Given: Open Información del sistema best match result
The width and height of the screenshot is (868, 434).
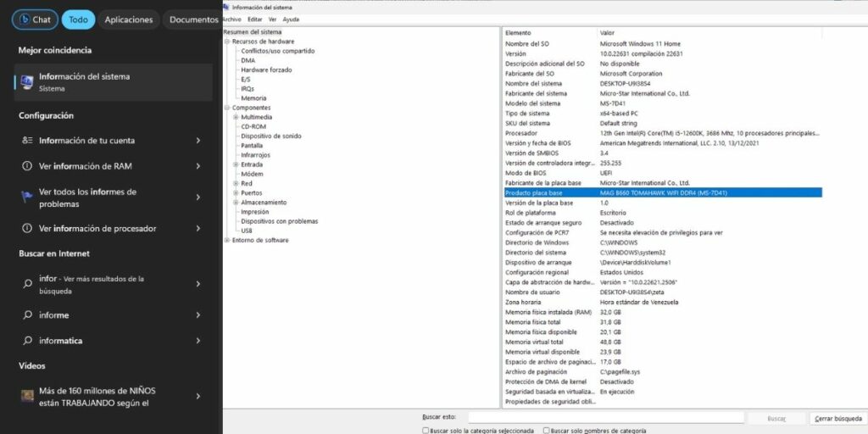Looking at the screenshot, I should click(113, 82).
